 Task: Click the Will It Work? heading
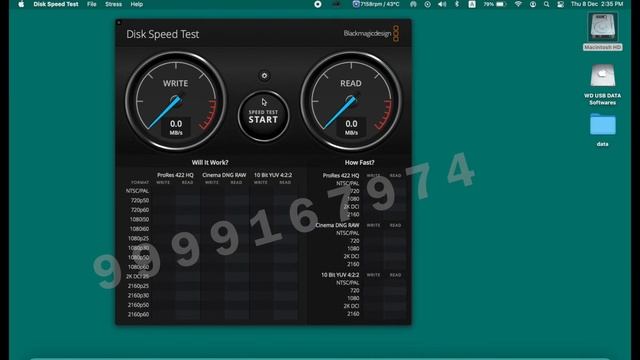pyautogui.click(x=210, y=162)
